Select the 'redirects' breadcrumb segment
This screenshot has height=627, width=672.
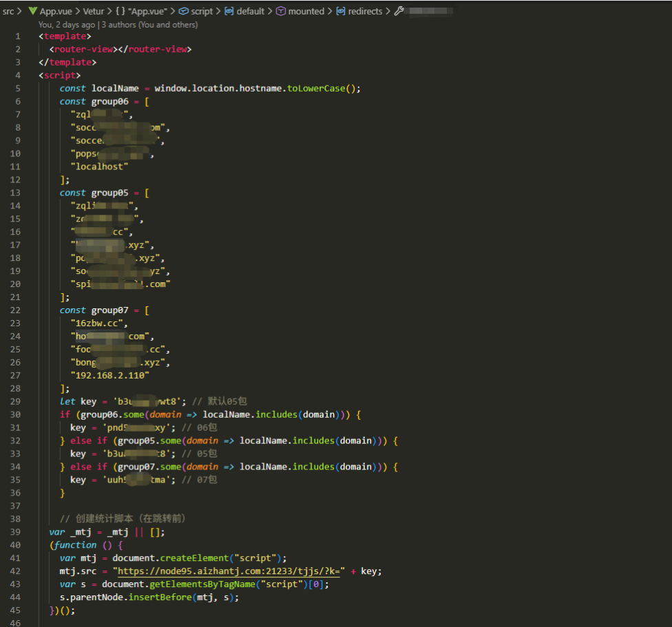365,12
